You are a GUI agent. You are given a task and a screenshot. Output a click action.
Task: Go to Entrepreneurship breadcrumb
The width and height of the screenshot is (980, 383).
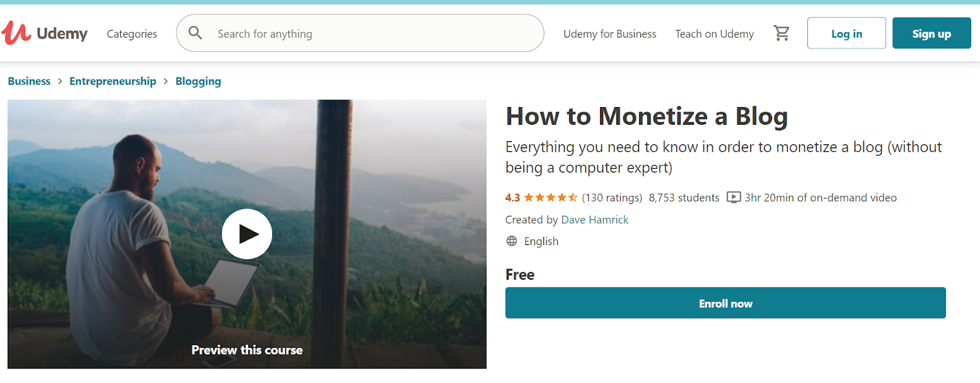(113, 81)
